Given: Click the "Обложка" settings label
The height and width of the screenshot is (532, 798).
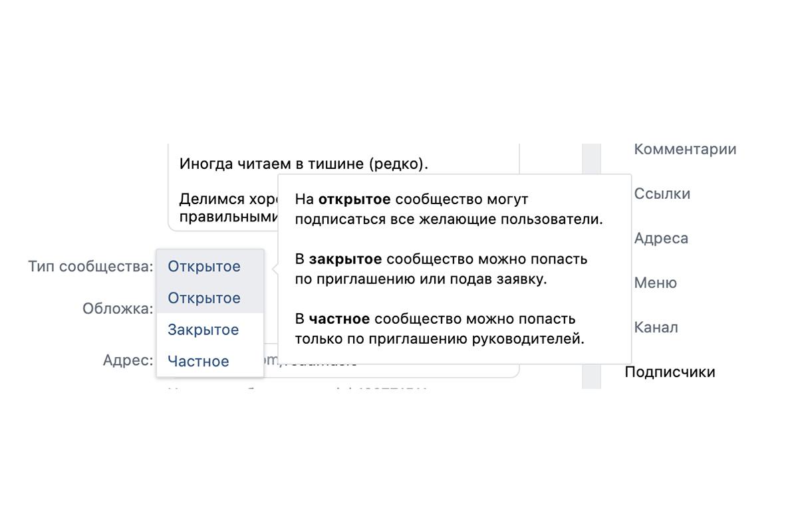Looking at the screenshot, I should click(x=118, y=309).
